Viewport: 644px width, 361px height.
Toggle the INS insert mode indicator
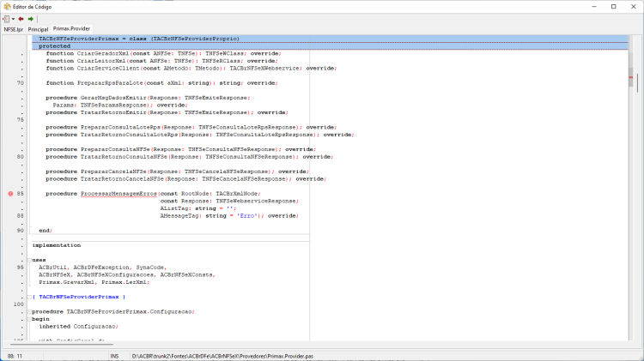click(114, 356)
